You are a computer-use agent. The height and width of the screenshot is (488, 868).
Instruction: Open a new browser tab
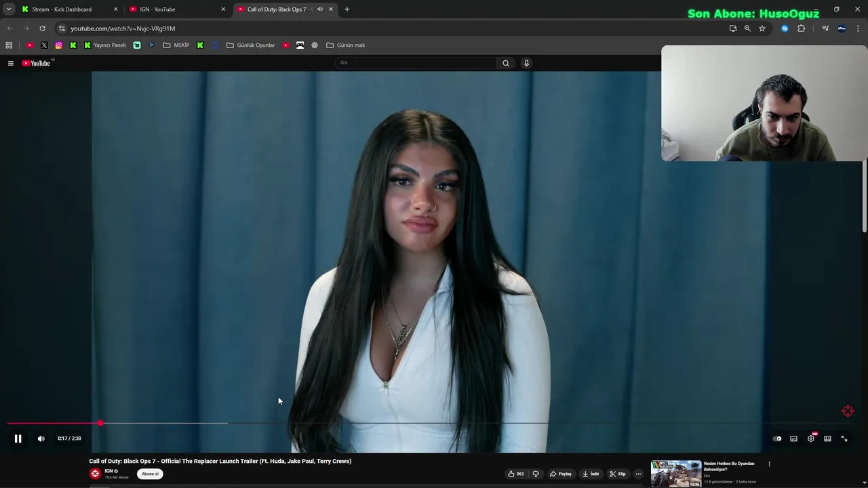pos(347,9)
